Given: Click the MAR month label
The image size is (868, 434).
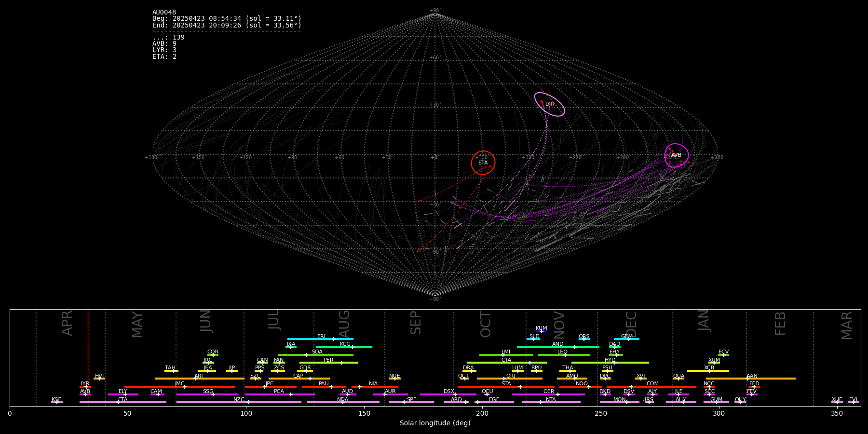Looking at the screenshot, I should (847, 325).
